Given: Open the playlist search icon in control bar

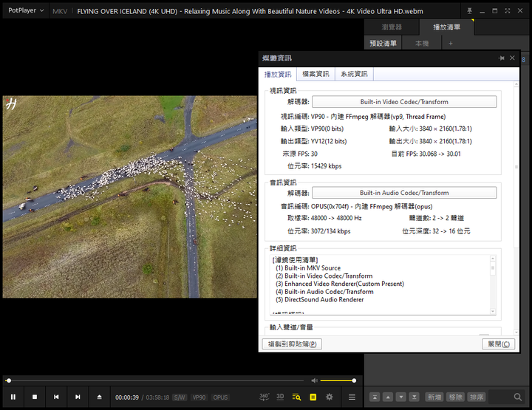Looking at the screenshot, I should (x=296, y=397).
